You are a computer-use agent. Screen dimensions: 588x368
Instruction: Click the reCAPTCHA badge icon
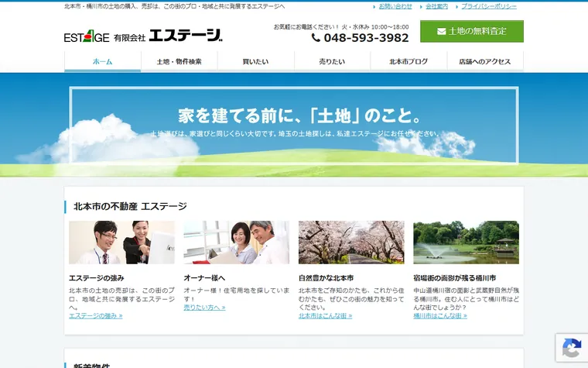pos(572,348)
